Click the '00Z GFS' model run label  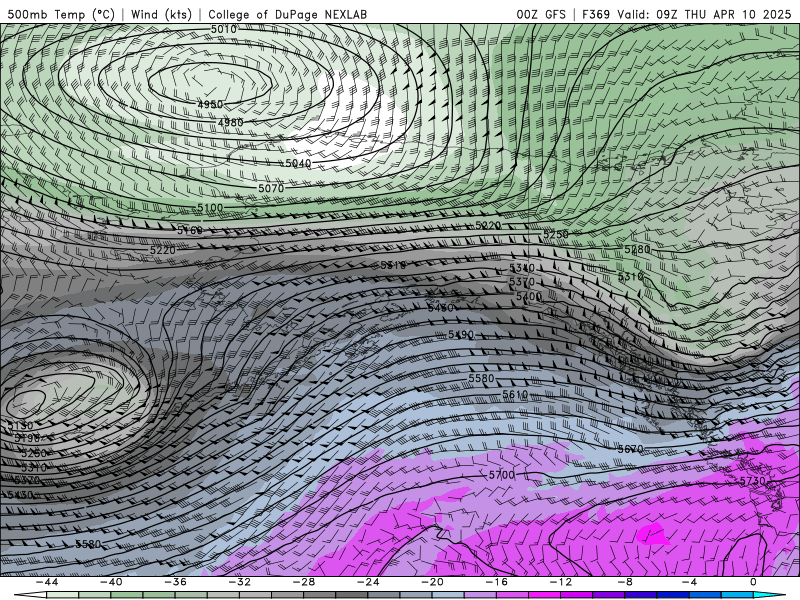pos(541,14)
